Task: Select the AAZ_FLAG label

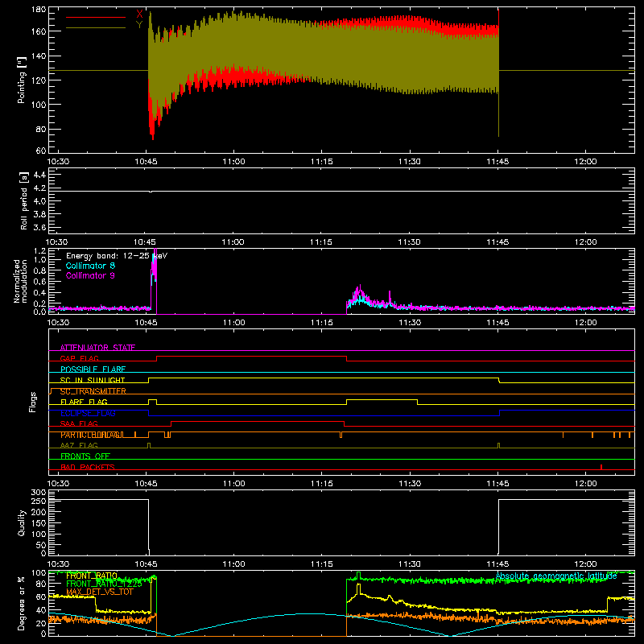Action: (79, 445)
